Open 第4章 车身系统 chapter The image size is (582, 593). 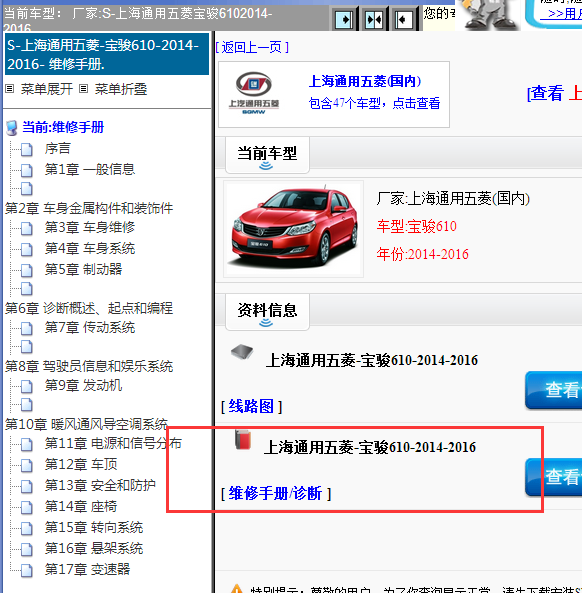pos(90,248)
